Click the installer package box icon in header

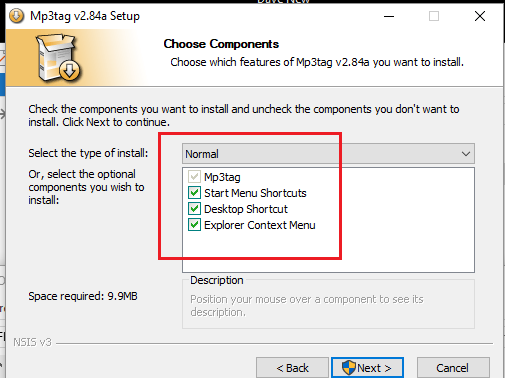(59, 58)
